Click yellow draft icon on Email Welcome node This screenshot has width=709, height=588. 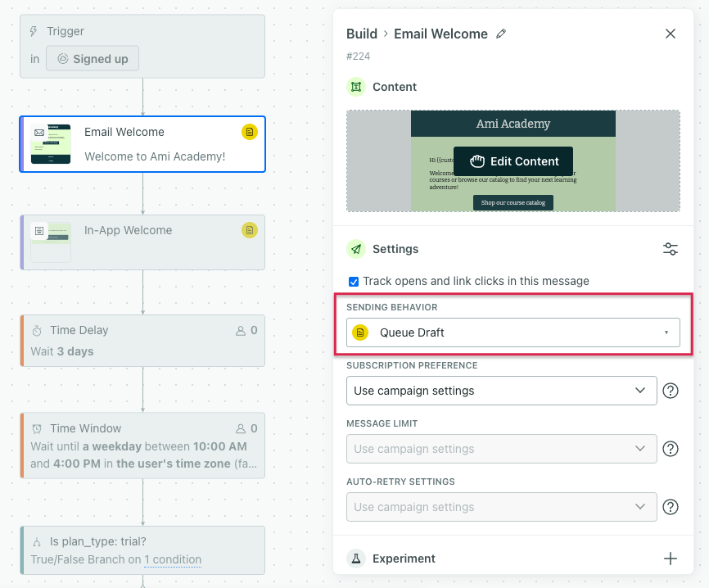coord(250,132)
